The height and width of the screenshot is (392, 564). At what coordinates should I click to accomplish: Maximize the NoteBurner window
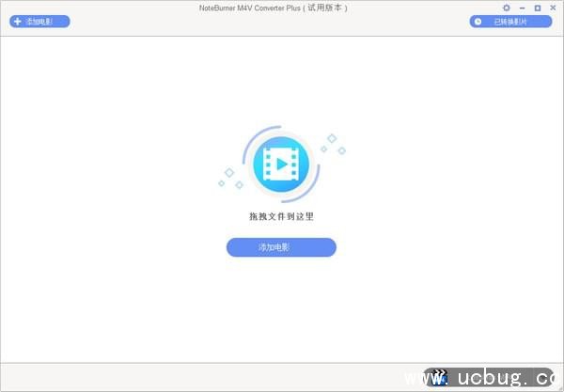point(537,8)
